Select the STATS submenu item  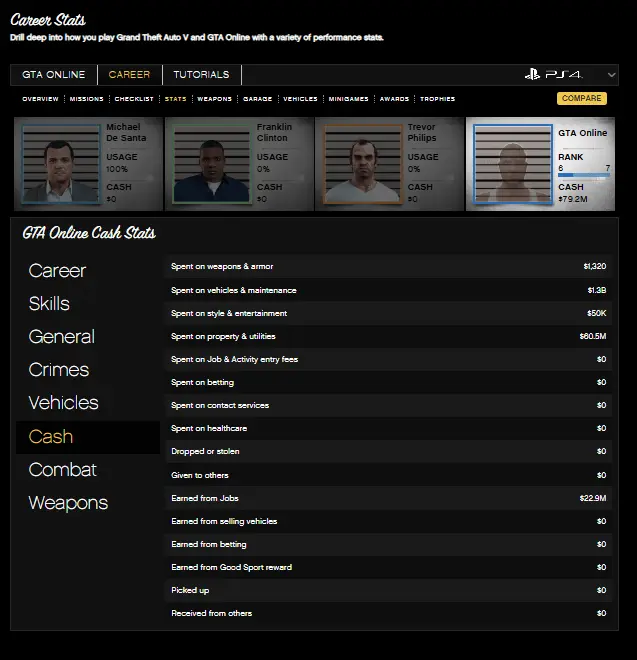(x=175, y=99)
